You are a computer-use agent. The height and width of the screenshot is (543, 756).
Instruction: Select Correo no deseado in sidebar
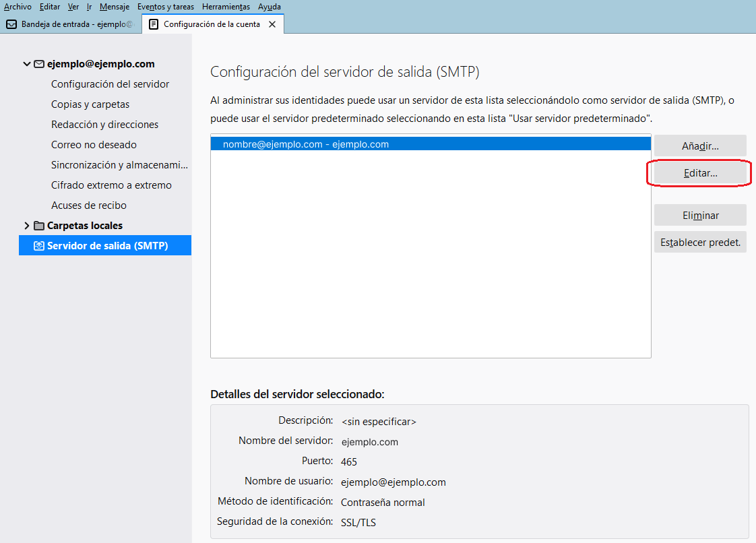point(94,145)
